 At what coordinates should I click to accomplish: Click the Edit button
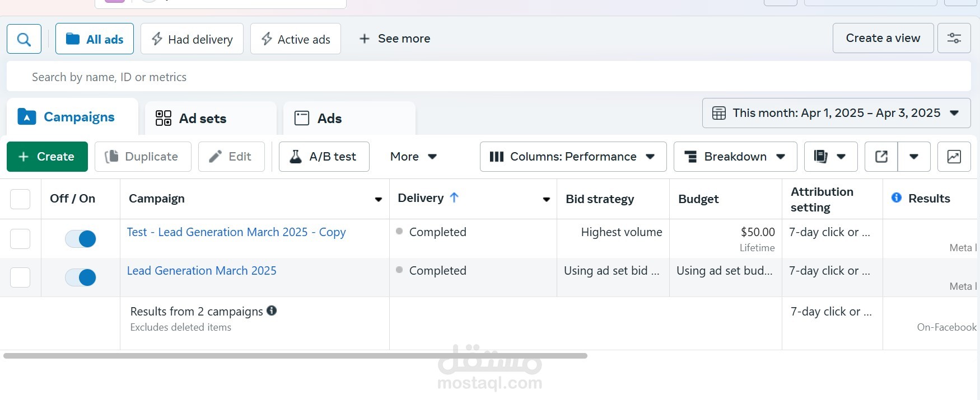[x=231, y=157]
